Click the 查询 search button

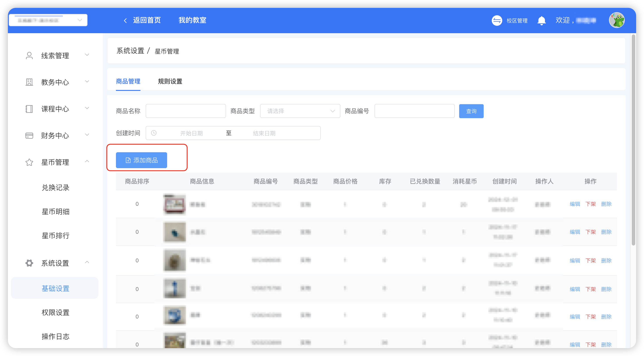[471, 111]
